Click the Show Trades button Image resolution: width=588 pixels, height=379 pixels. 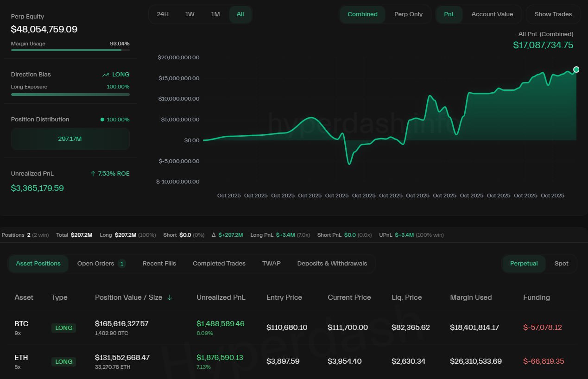pos(553,14)
